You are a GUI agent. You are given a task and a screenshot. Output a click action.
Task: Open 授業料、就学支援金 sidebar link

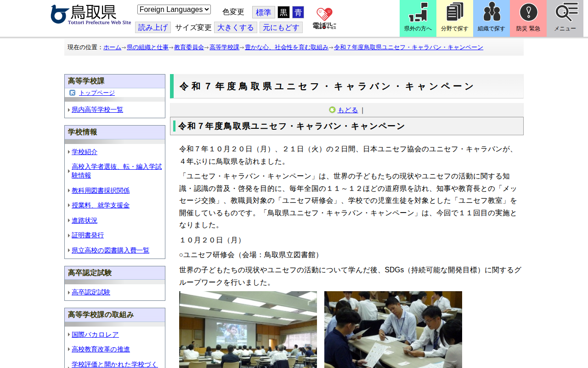(x=101, y=205)
